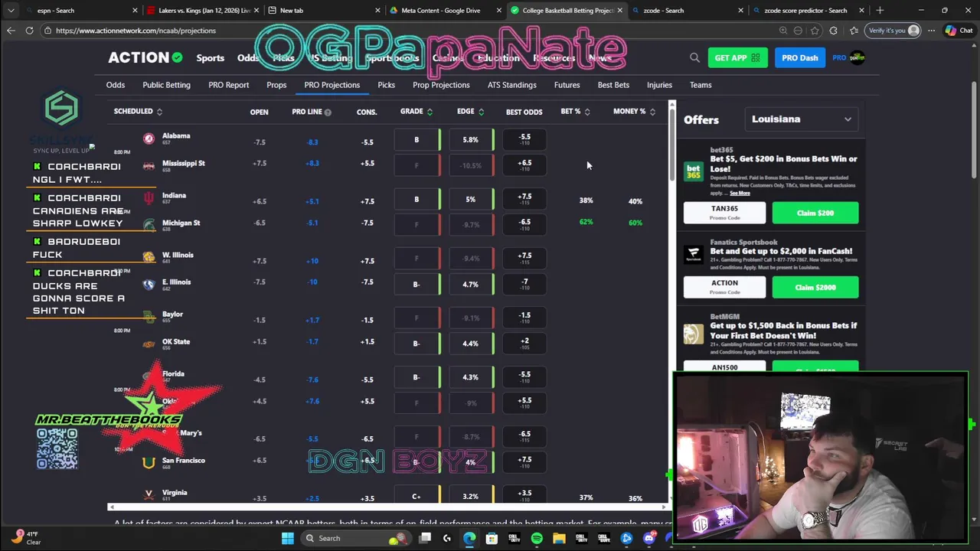Click the Michigan St team logo

pos(149,225)
